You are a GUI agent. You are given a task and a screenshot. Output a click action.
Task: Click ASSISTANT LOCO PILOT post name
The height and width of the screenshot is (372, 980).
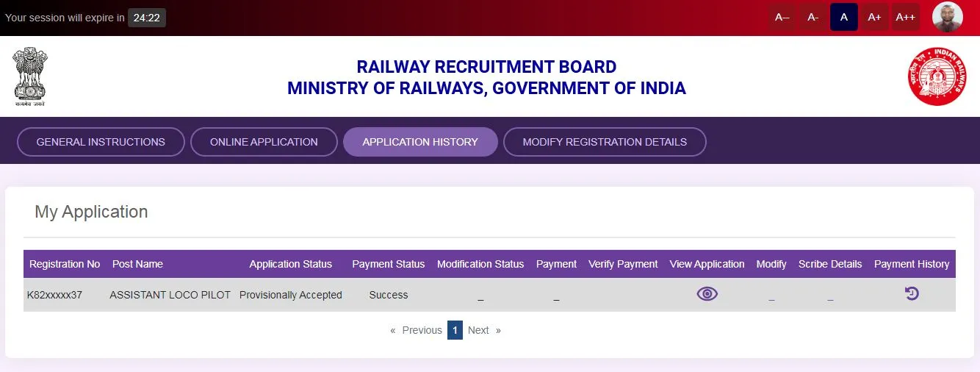point(170,295)
